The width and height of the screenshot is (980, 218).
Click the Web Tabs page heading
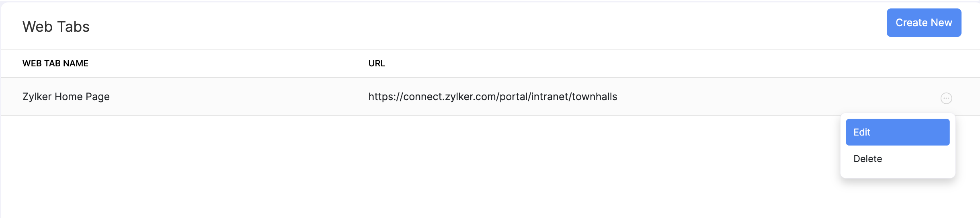[56, 27]
